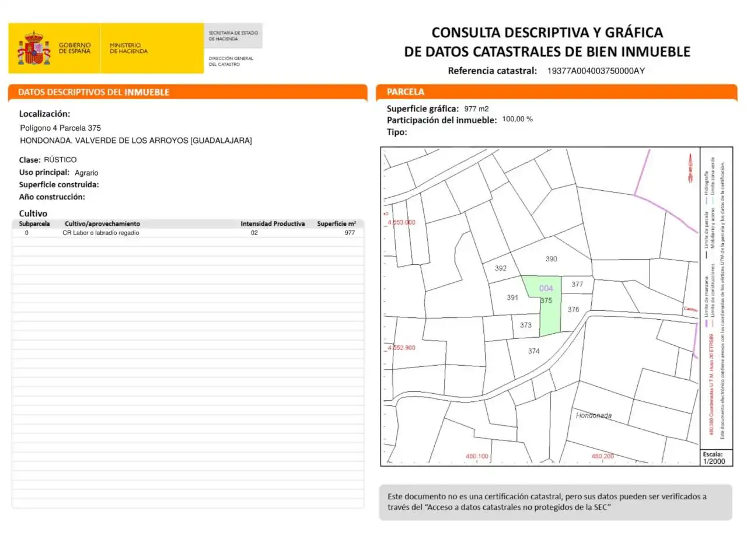Click 'Participación del inmueble:' label
The height and width of the screenshot is (560, 747).
(442, 120)
